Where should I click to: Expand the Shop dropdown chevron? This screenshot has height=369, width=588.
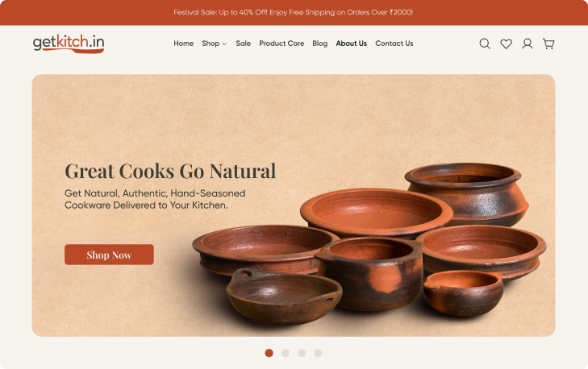coord(224,44)
